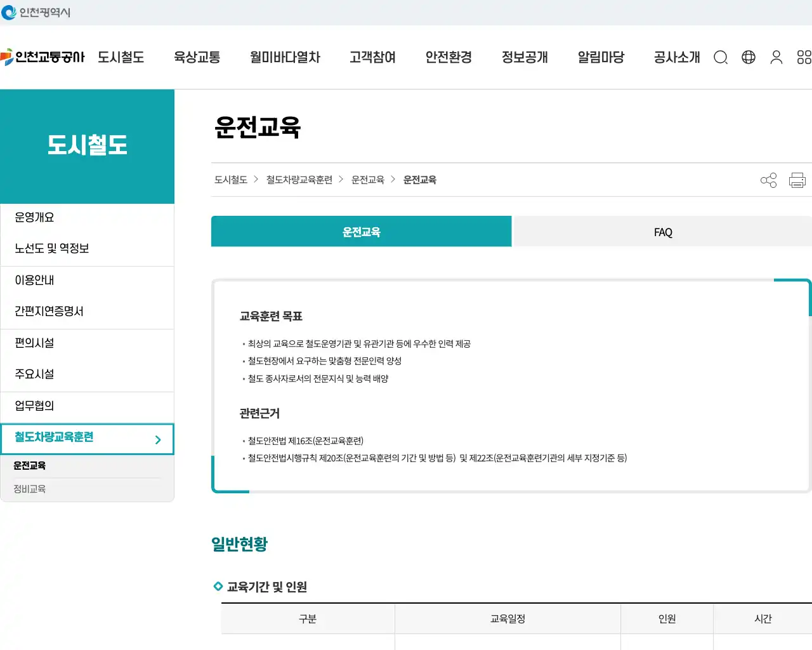Click the middle 운전교육 breadcrumb link
Image resolution: width=812 pixels, height=650 pixels.
coord(368,180)
